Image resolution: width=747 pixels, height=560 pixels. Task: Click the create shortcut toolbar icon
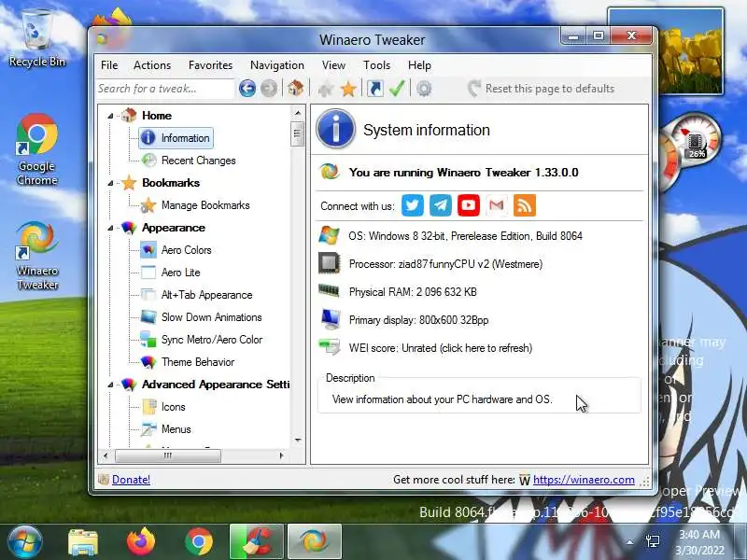click(x=375, y=89)
